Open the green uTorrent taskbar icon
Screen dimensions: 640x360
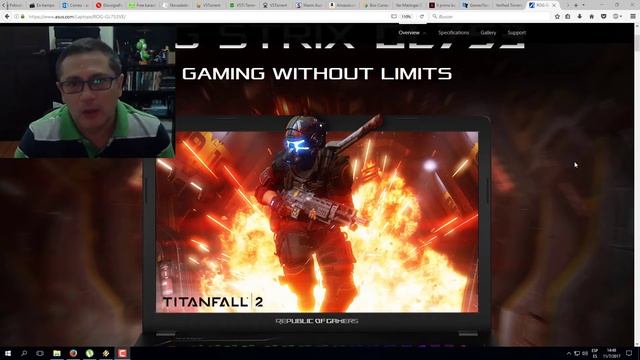[89, 353]
